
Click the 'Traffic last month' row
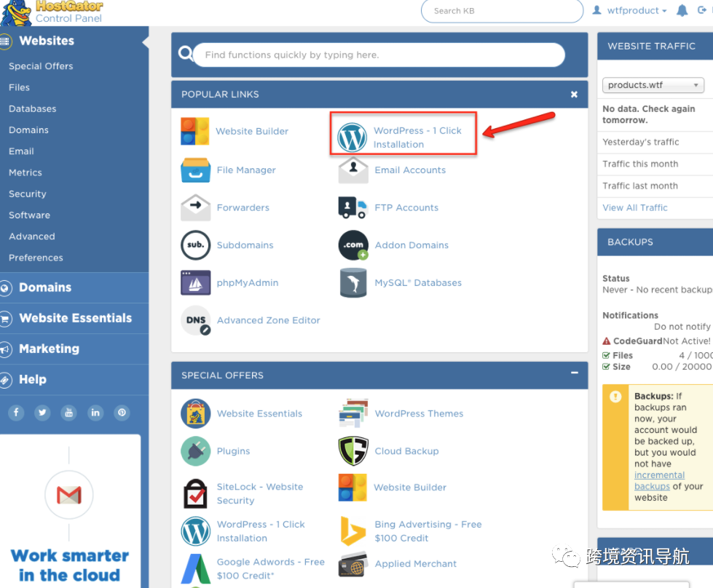tap(655, 186)
